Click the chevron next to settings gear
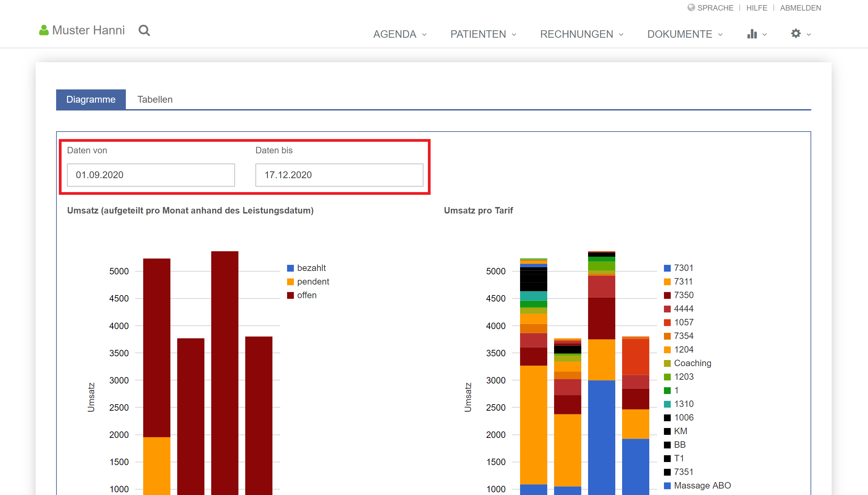 coord(809,34)
